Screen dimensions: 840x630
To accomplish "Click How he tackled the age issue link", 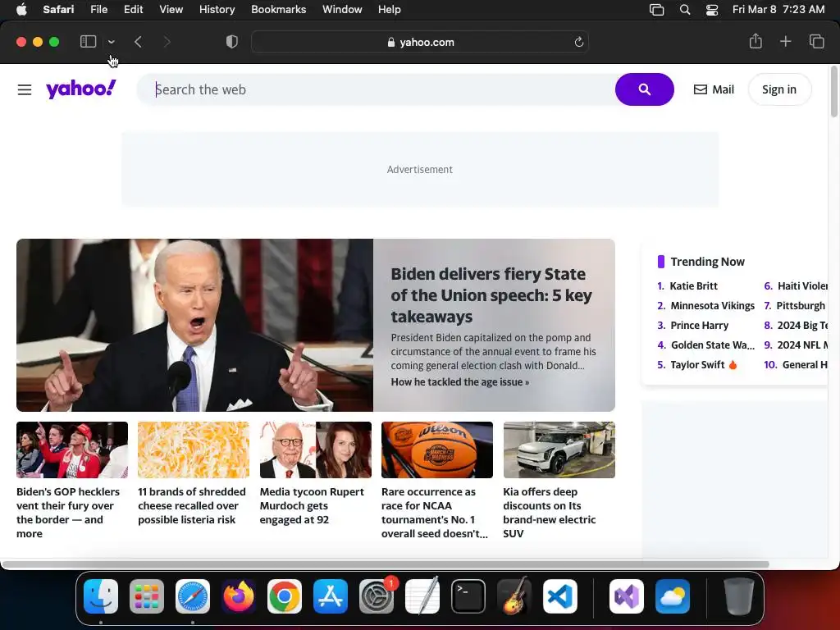I will click(x=460, y=382).
